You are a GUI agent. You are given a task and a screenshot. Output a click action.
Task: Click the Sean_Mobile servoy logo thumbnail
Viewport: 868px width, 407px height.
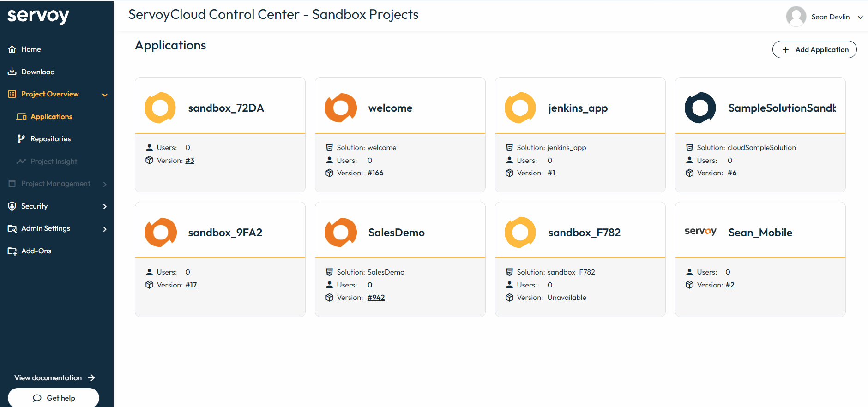(x=700, y=232)
